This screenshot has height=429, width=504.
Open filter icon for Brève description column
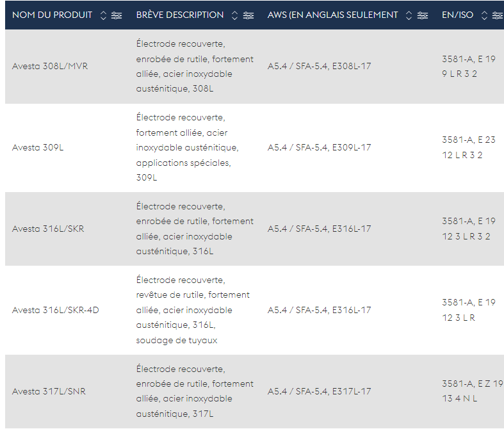coord(248,15)
